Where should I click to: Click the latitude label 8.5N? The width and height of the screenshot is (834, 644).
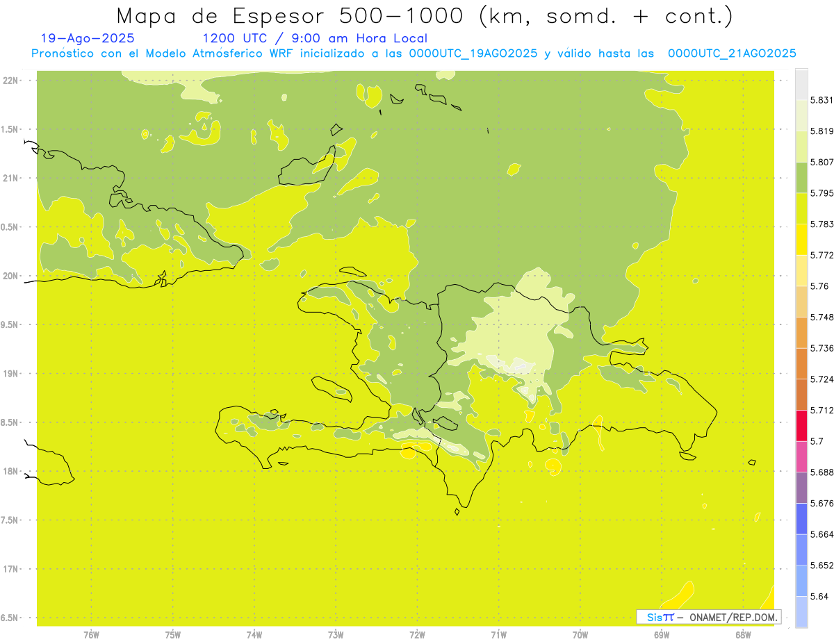10,422
